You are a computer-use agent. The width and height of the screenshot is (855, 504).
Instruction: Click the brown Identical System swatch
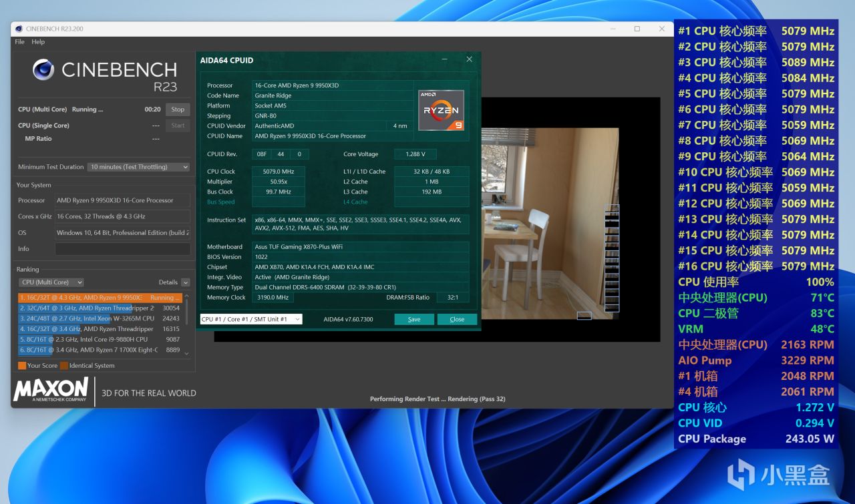click(x=64, y=366)
